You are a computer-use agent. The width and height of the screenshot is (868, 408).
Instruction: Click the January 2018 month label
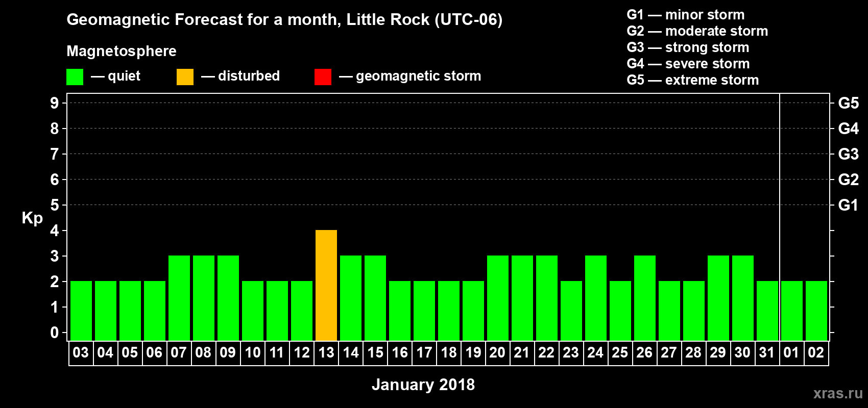click(x=423, y=385)
